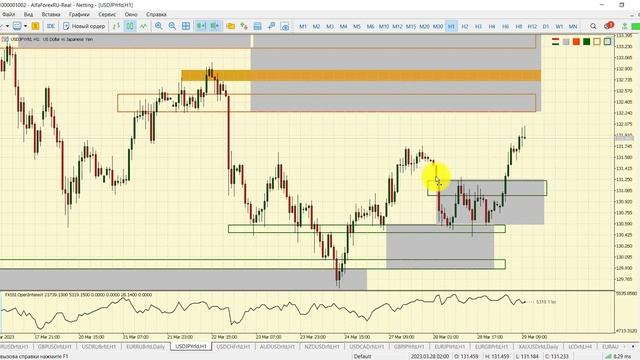
Task: Open notifications icon with red badge
Action: (x=608, y=26)
